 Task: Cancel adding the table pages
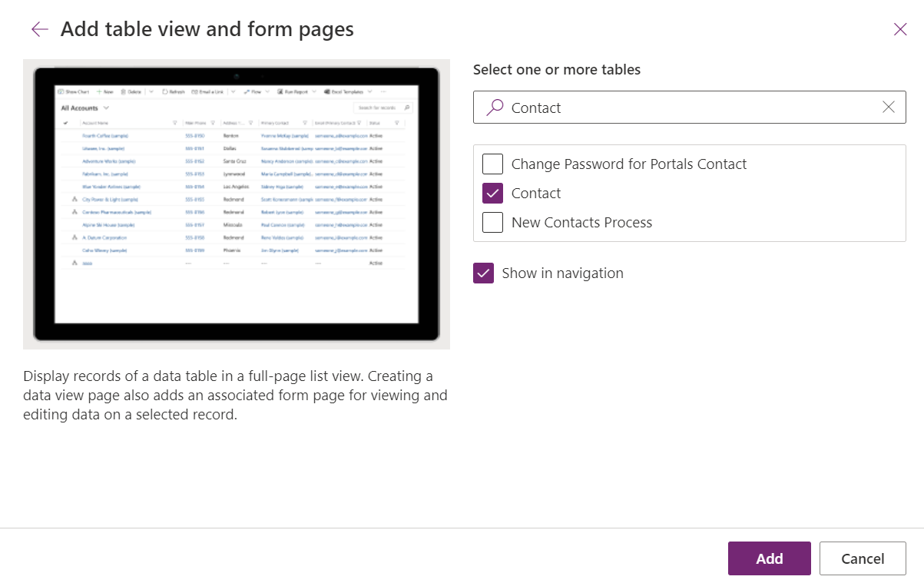click(863, 558)
